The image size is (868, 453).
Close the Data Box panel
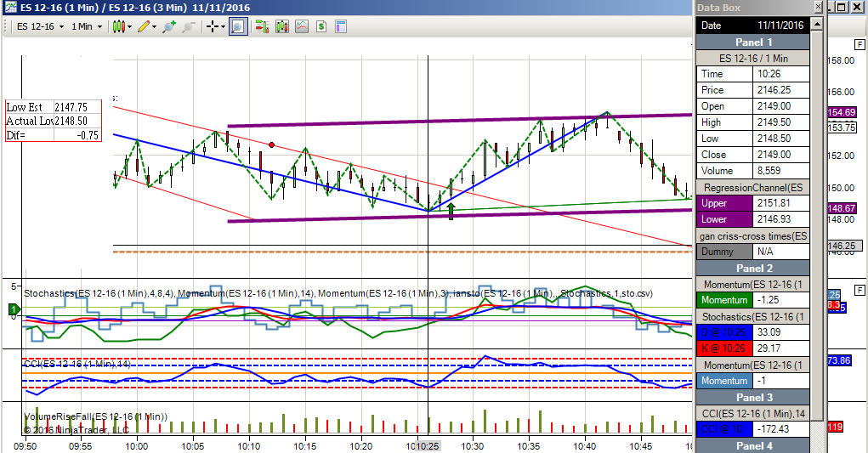pyautogui.click(x=818, y=7)
